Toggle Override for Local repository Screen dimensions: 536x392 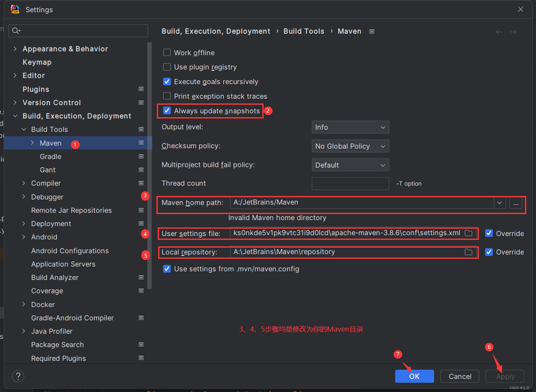click(489, 252)
